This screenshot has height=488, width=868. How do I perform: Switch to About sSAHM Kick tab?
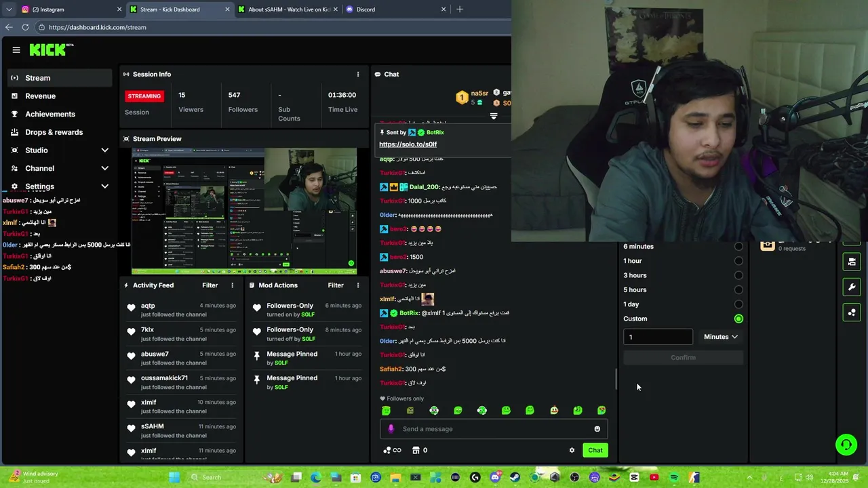point(288,9)
